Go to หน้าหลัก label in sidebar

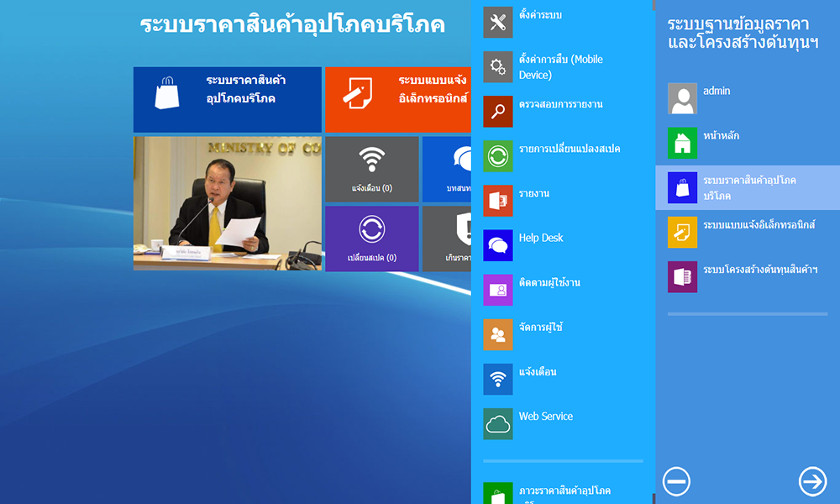[721, 136]
